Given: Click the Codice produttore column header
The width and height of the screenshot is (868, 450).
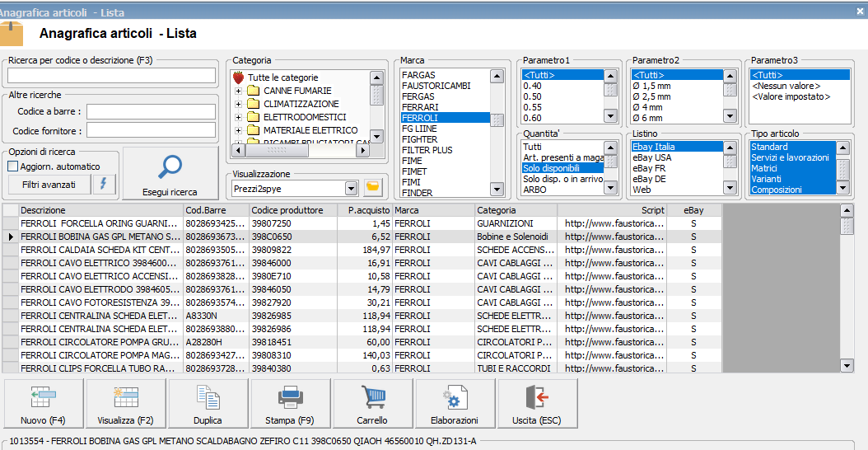Looking at the screenshot, I should (293, 210).
